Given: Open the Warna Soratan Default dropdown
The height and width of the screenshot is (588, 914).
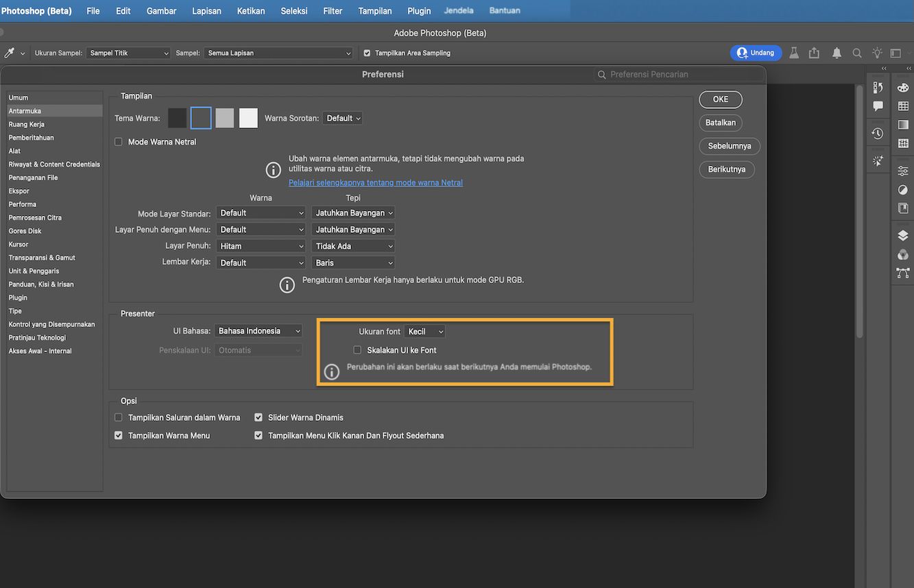Looking at the screenshot, I should [342, 117].
